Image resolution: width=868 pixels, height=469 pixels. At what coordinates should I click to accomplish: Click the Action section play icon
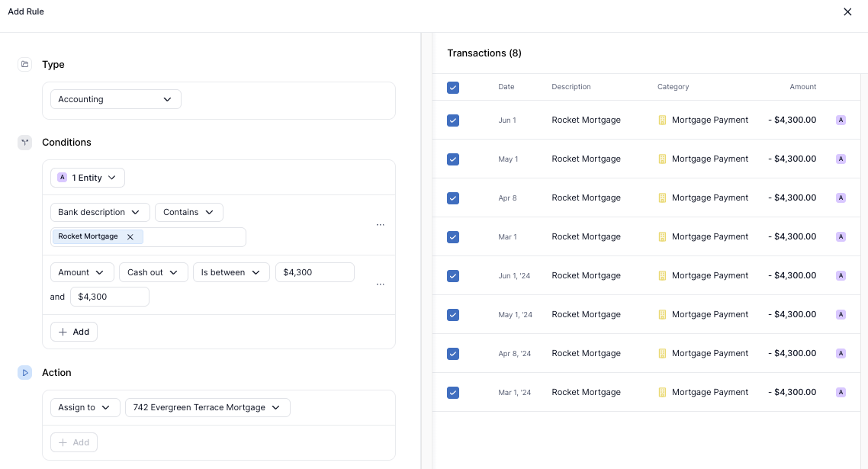click(24, 373)
